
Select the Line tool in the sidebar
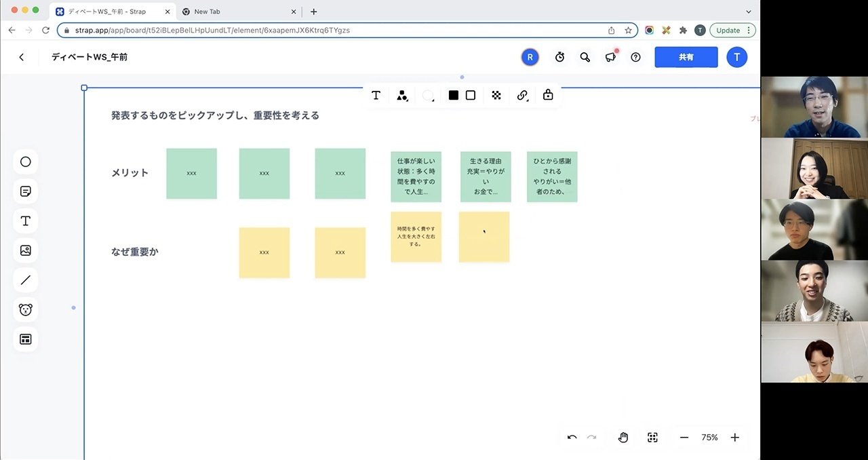pyautogui.click(x=25, y=280)
